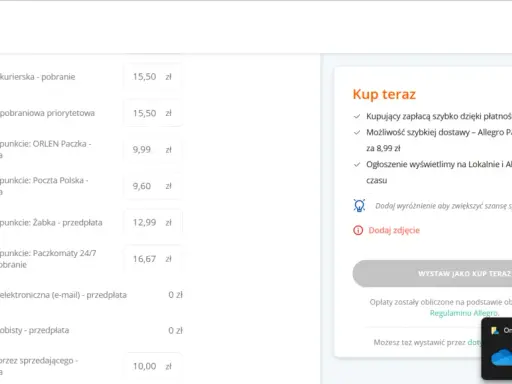Click the file icon in the dark popup
Screen dimensions: 512x384
(495, 330)
